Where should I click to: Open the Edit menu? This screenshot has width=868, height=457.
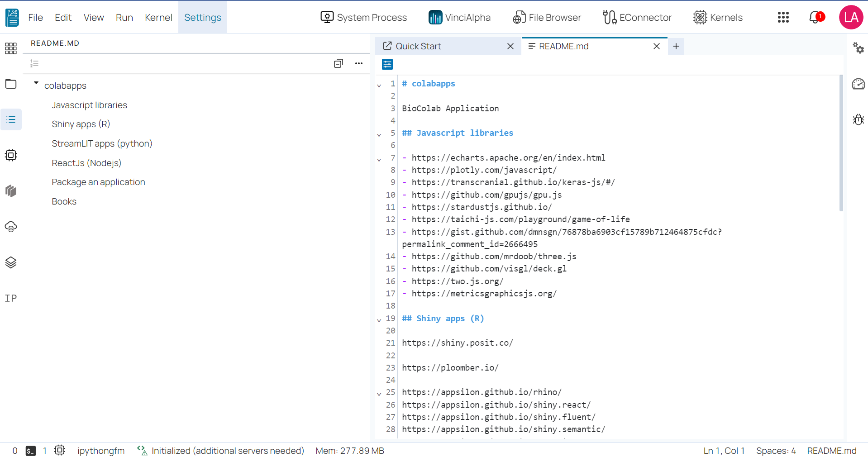tap(63, 18)
